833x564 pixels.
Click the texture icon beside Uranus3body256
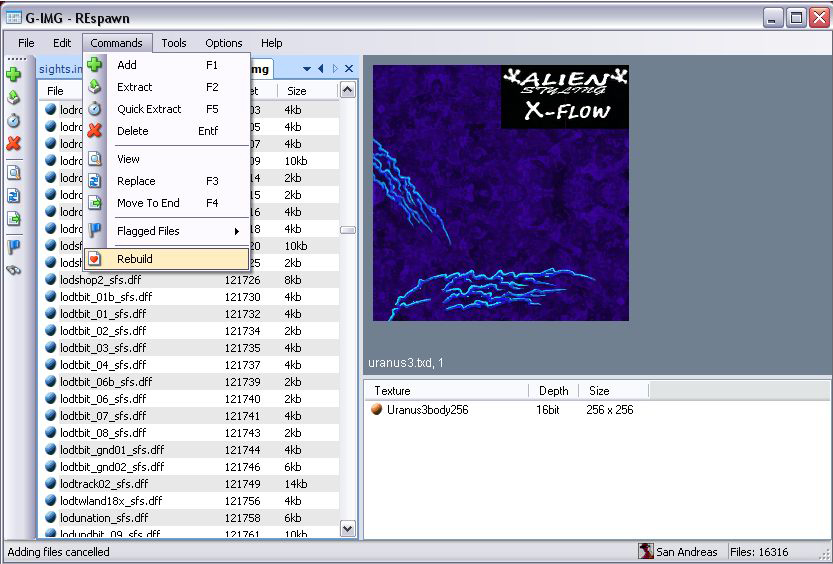pyautogui.click(x=377, y=409)
